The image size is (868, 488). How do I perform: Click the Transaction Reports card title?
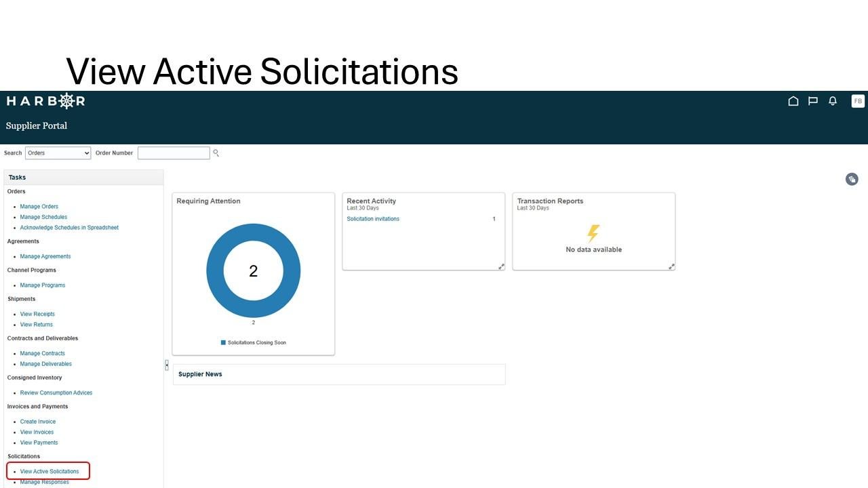coord(550,201)
